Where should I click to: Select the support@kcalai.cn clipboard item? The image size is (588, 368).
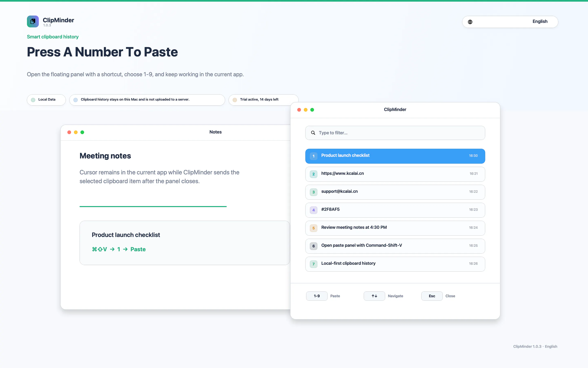point(395,192)
